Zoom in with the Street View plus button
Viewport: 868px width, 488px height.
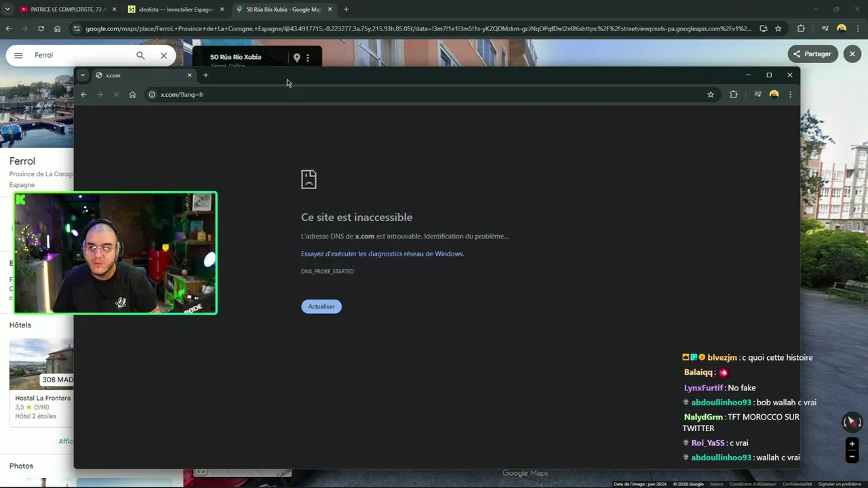(x=852, y=444)
